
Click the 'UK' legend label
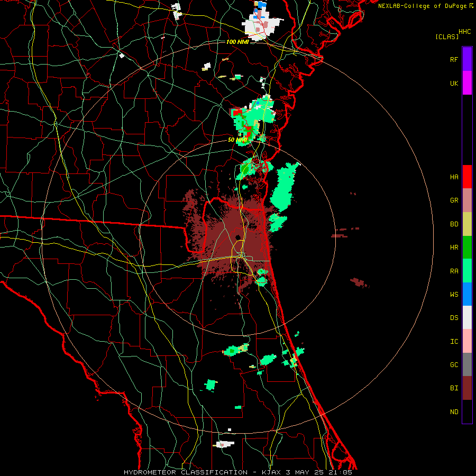pos(454,83)
